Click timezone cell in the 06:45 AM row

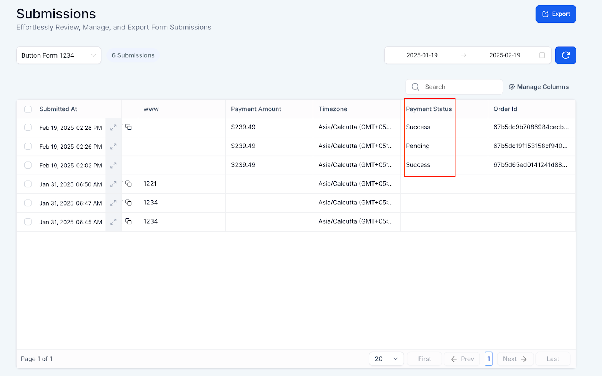click(355, 221)
